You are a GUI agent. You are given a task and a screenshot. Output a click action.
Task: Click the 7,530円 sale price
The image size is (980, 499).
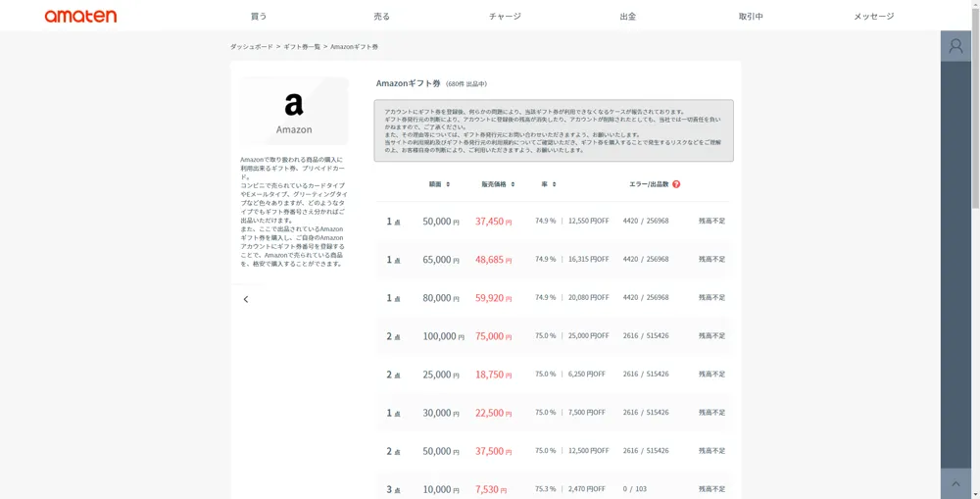(491, 489)
